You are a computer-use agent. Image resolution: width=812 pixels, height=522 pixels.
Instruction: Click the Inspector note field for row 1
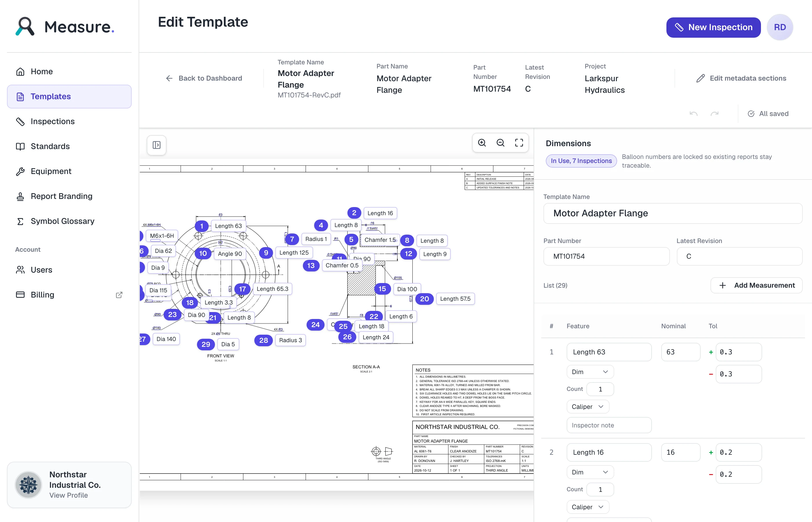tap(609, 425)
